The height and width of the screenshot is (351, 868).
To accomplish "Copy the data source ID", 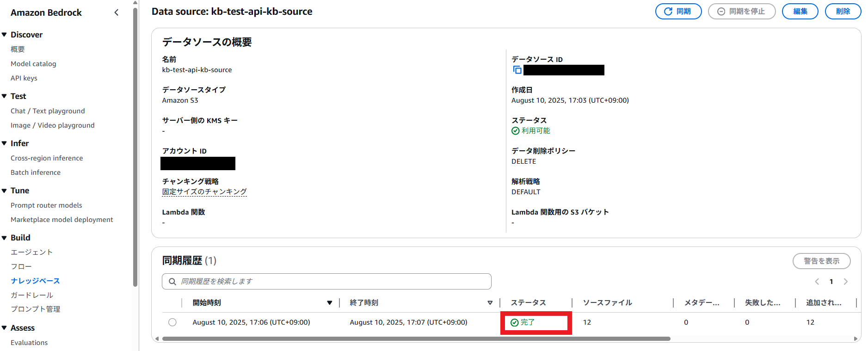I will click(517, 70).
